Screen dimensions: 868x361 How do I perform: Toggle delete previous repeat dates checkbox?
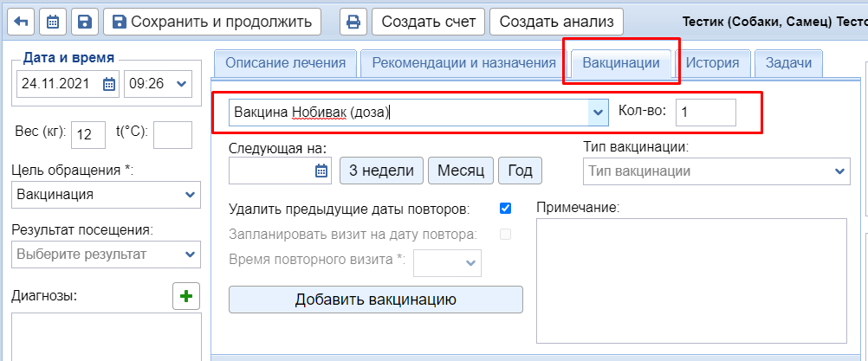point(506,209)
